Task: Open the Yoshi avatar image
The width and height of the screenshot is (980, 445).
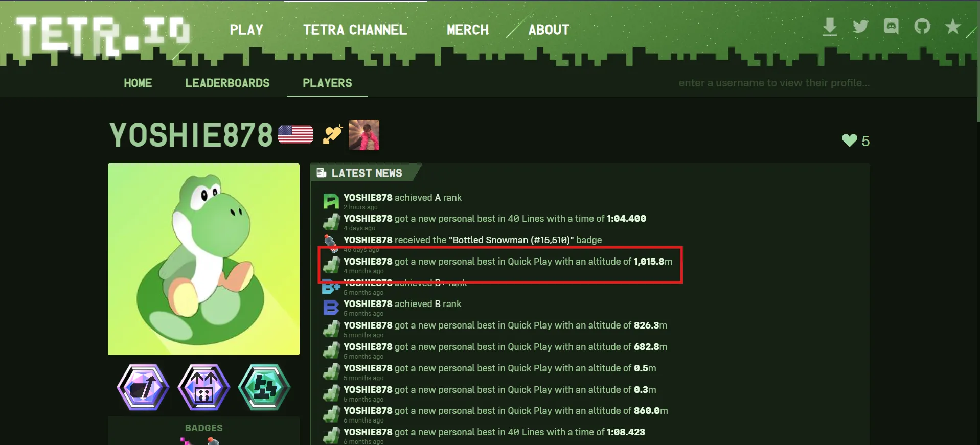Action: pyautogui.click(x=203, y=259)
